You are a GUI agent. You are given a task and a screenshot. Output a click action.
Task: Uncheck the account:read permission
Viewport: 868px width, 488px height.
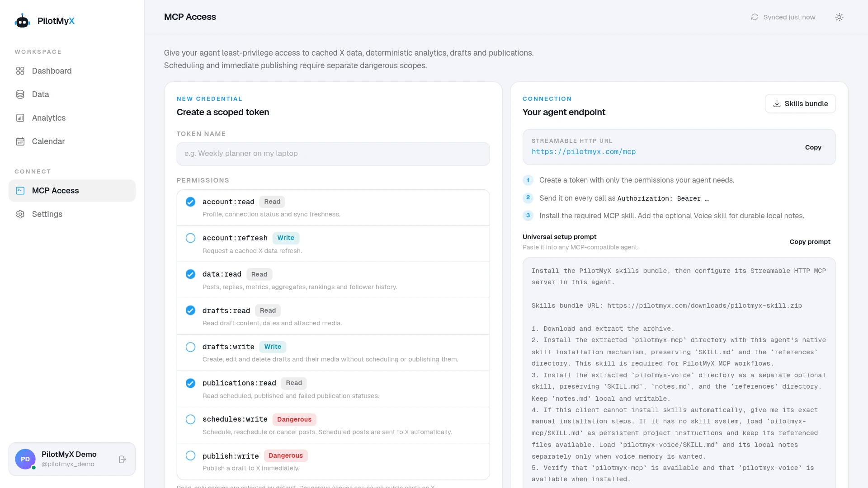tap(190, 202)
